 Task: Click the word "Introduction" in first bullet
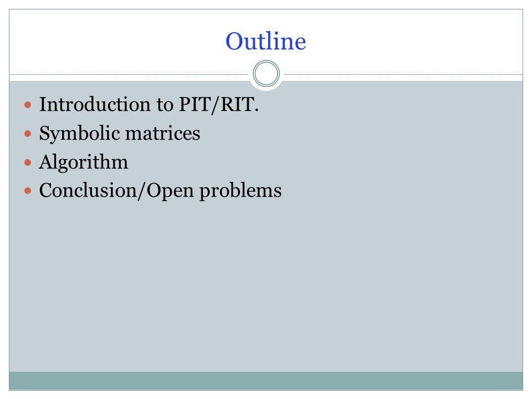(x=95, y=104)
